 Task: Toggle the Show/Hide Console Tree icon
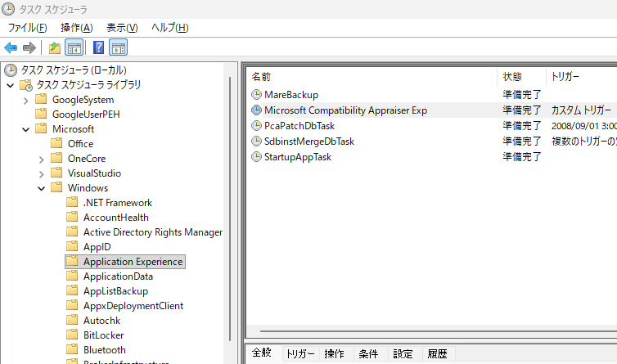[x=74, y=47]
